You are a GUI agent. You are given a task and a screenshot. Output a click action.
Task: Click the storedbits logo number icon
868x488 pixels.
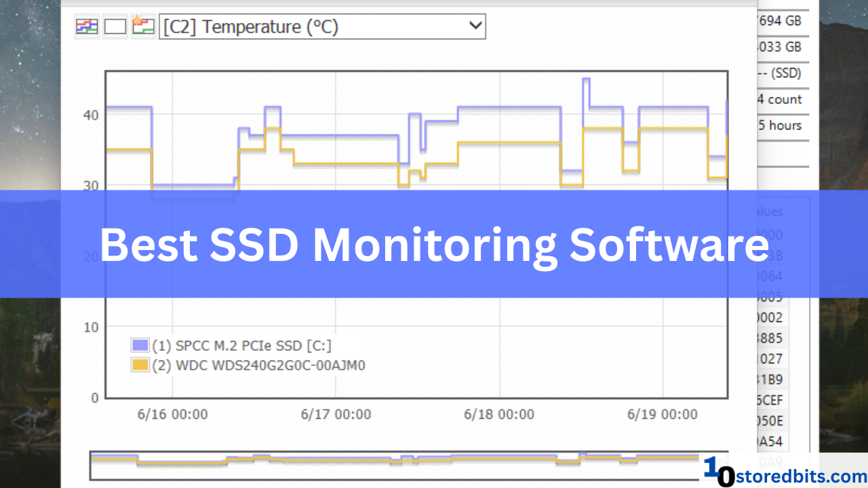point(719,472)
